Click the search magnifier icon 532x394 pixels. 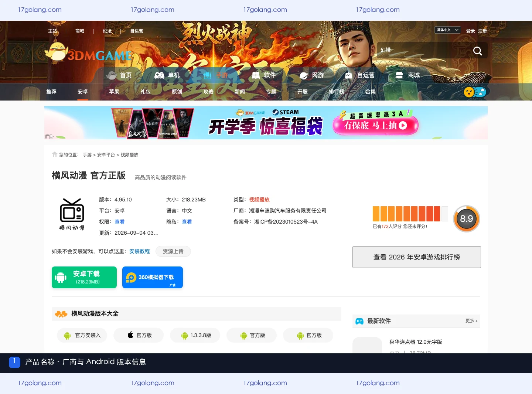(478, 51)
